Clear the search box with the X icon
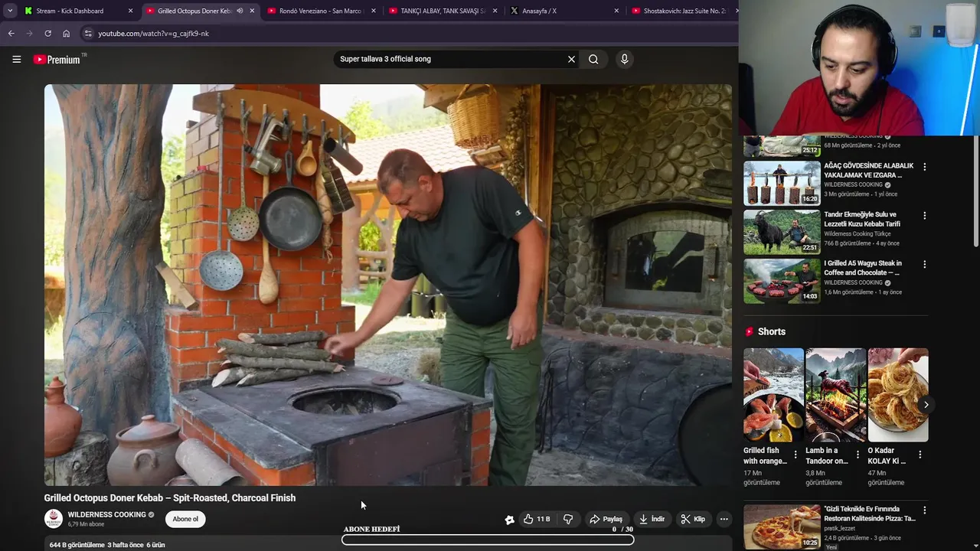 (x=571, y=59)
